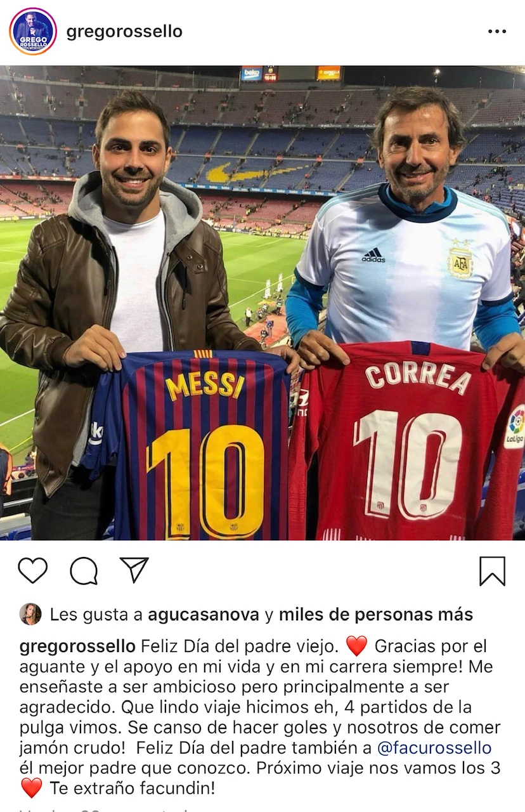This screenshot has height=812, width=525.
Task: Share the post via paper plane icon
Action: click(x=134, y=570)
